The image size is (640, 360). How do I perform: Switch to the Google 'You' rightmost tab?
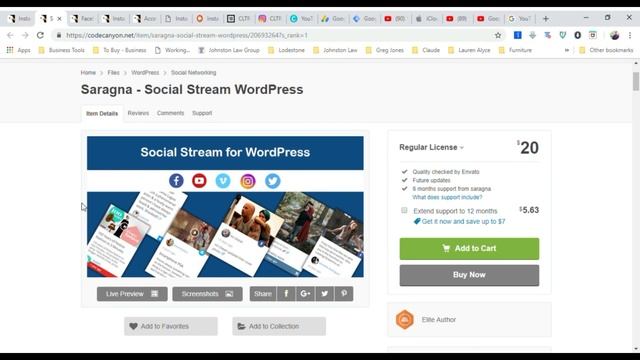[x=520, y=19]
